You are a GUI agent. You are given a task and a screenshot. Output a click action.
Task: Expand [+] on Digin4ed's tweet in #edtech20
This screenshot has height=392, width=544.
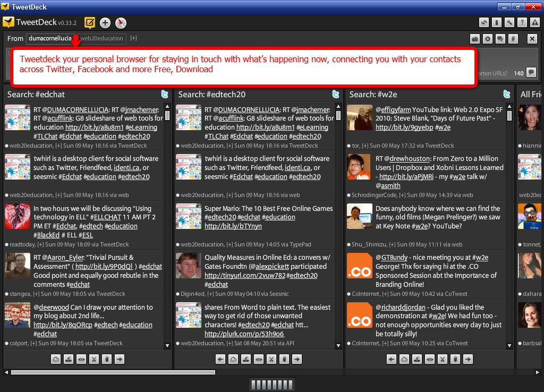pos(210,294)
